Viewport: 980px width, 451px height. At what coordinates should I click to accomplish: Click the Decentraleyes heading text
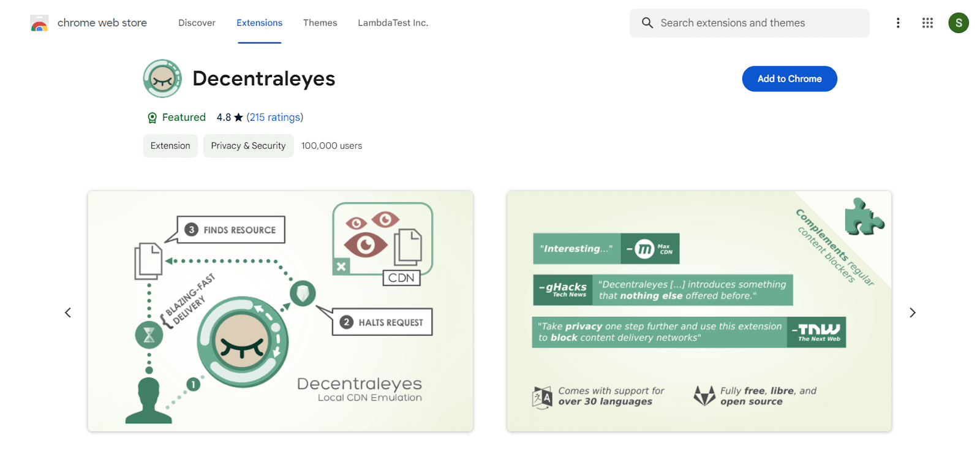(x=264, y=78)
